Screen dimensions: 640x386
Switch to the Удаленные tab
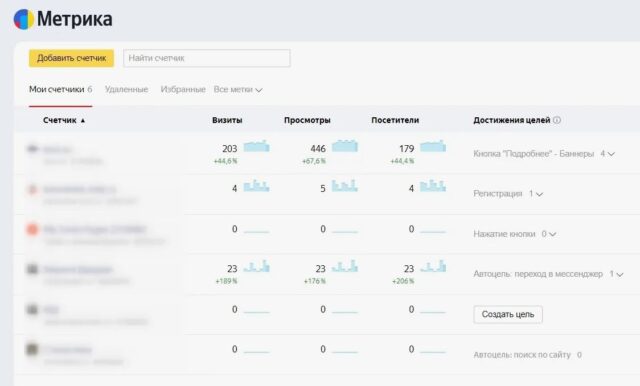(127, 89)
